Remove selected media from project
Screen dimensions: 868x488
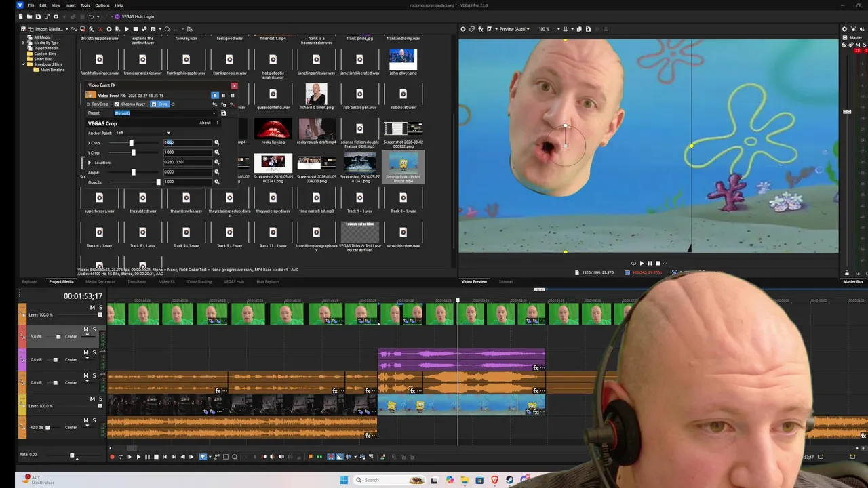tap(100, 29)
